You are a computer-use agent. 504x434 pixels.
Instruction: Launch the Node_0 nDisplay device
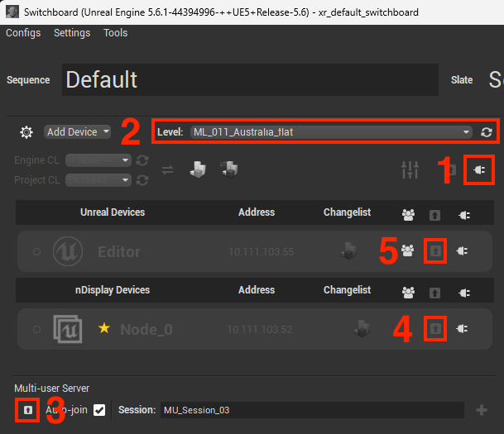pyautogui.click(x=435, y=329)
